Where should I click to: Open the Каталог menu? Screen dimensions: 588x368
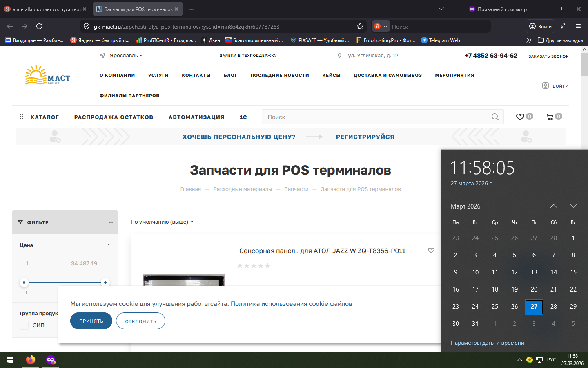pos(40,117)
